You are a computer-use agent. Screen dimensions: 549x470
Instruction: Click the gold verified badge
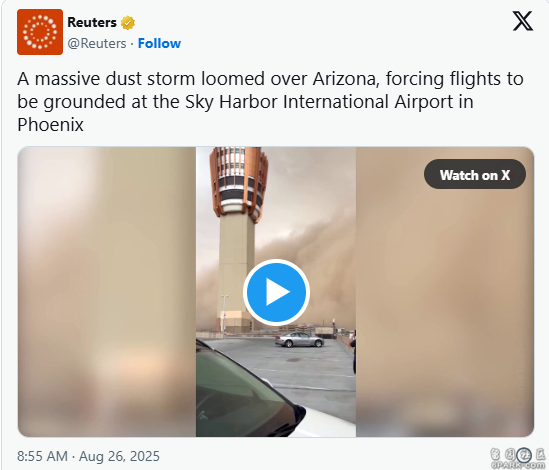pyautogui.click(x=128, y=23)
